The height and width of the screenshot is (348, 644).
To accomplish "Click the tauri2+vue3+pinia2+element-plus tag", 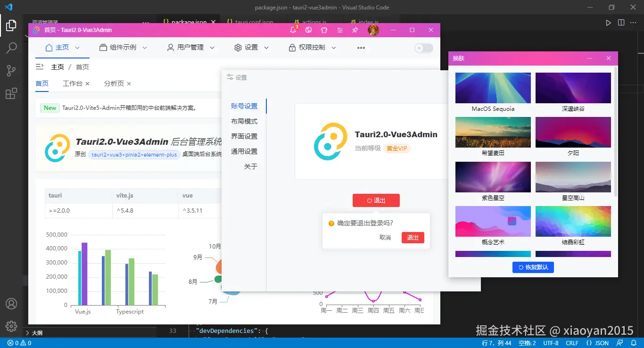I will [134, 154].
